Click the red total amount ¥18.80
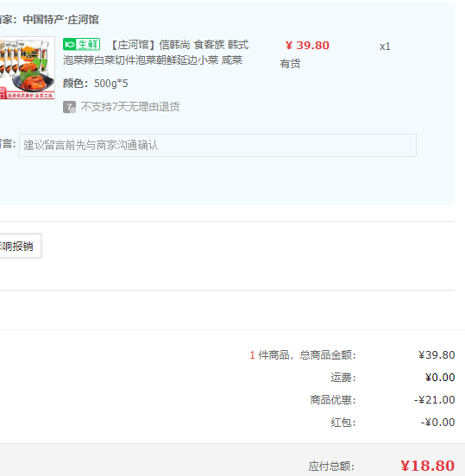This screenshot has width=465, height=476. 427,466
